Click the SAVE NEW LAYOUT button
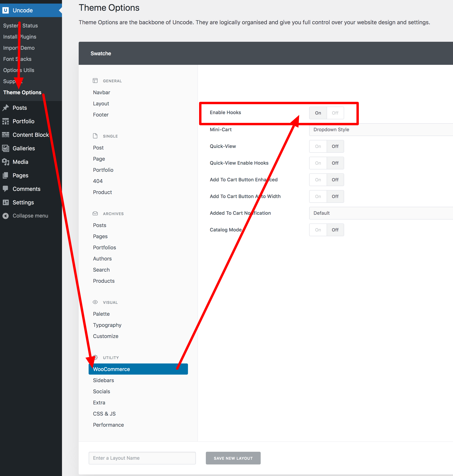The width and height of the screenshot is (453, 476). tap(233, 458)
